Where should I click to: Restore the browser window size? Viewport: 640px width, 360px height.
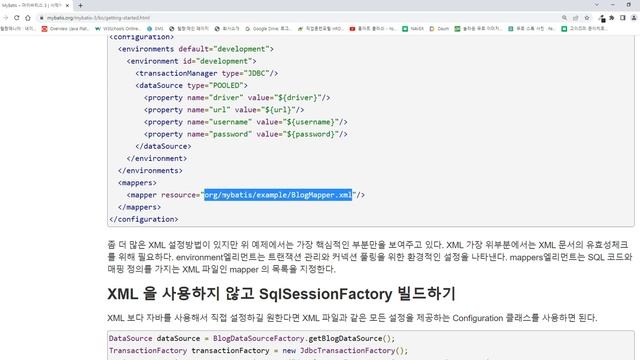629,5
